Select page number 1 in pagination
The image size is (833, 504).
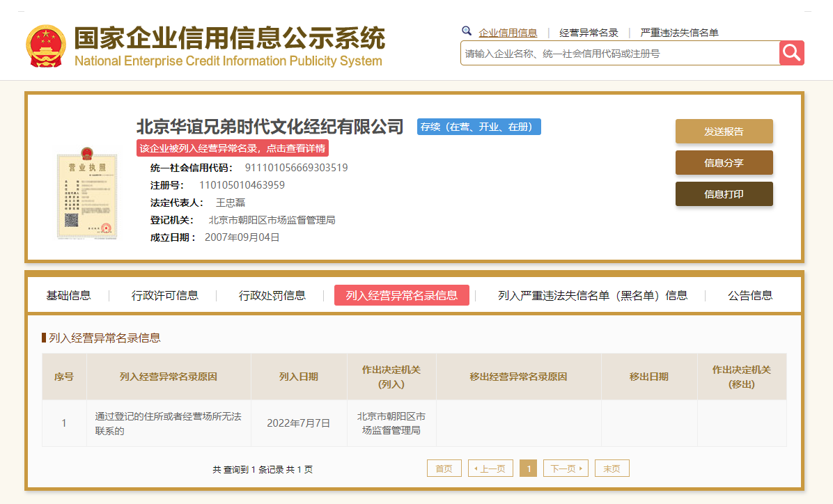pos(528,468)
